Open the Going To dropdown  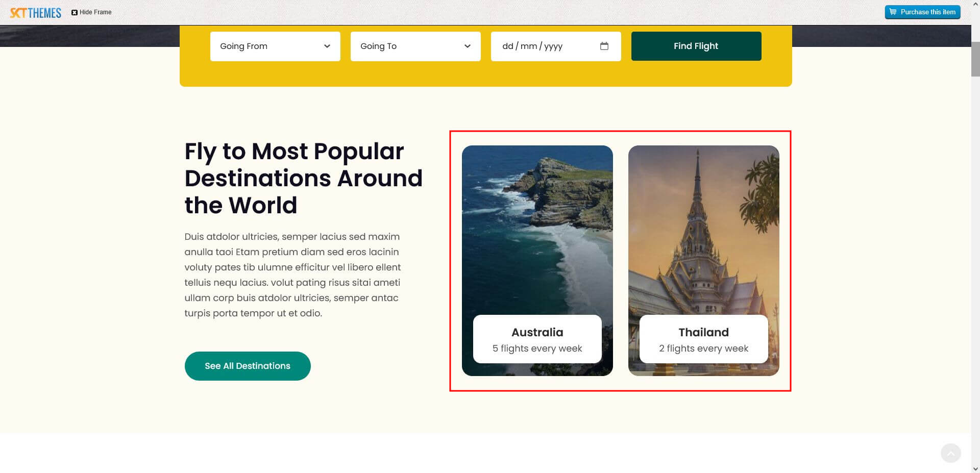tap(415, 46)
